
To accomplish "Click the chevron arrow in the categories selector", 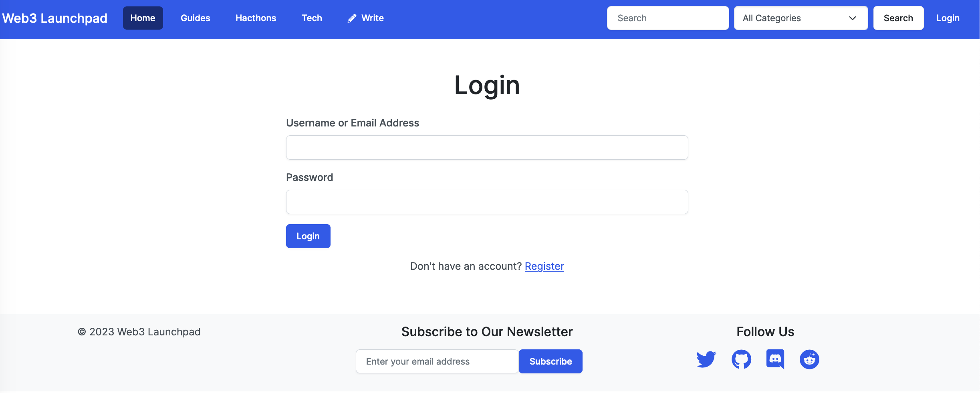I will (x=853, y=18).
